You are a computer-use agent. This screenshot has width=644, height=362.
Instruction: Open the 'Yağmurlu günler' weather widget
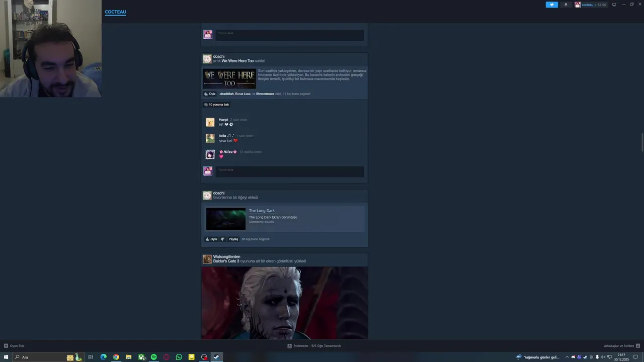tap(538, 357)
